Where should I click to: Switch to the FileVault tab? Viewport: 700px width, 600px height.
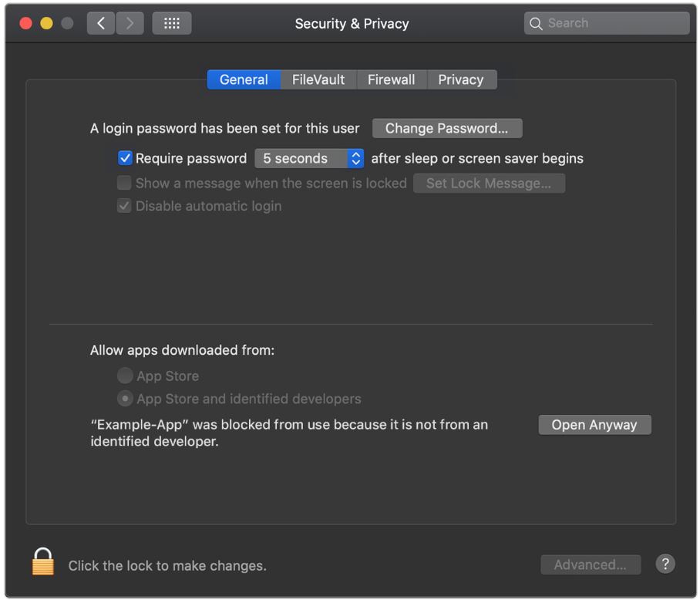pyautogui.click(x=318, y=79)
